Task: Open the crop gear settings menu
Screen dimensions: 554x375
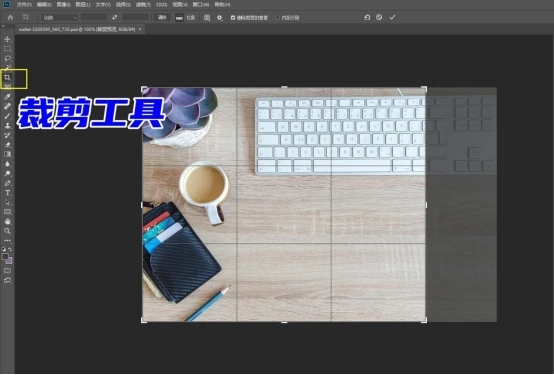Action: point(220,17)
